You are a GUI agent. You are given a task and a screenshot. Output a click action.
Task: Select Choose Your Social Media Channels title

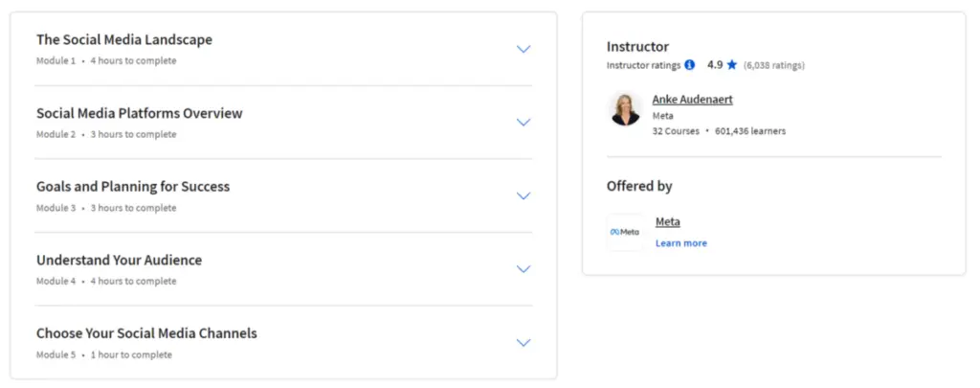tap(146, 333)
